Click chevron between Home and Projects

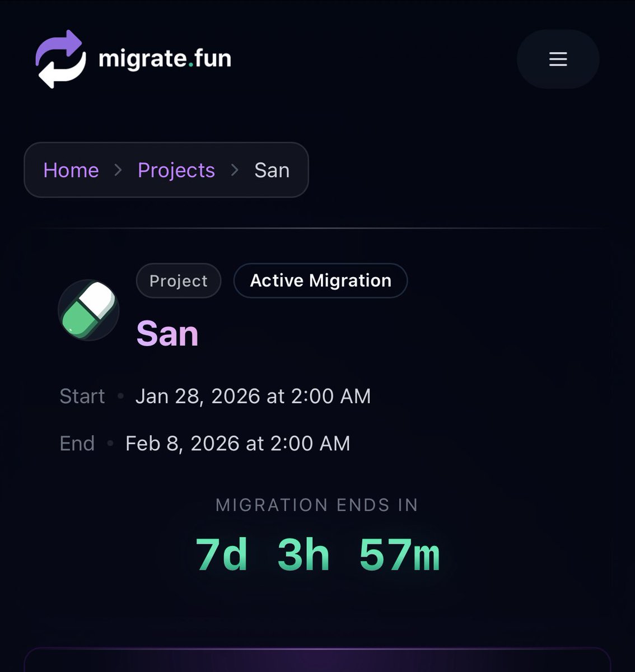(x=118, y=170)
